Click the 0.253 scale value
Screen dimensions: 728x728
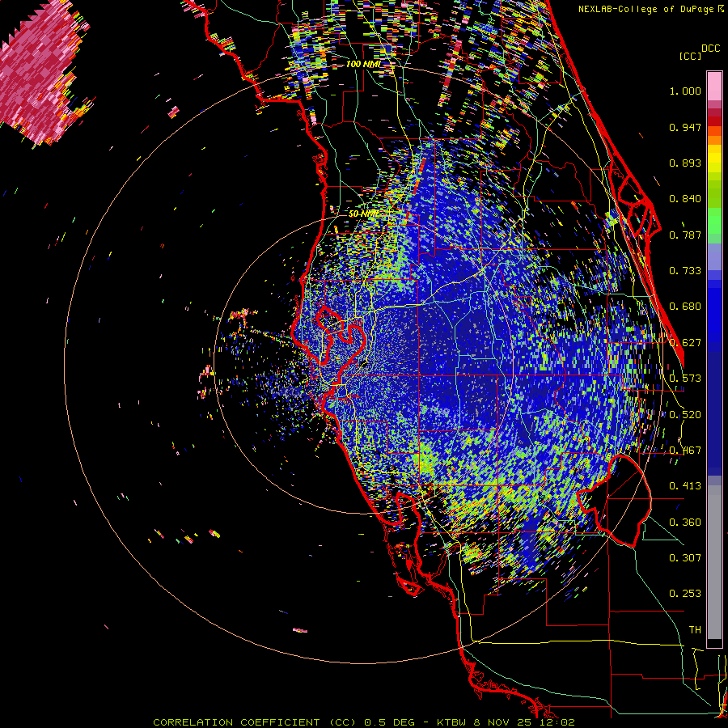pyautogui.click(x=685, y=594)
